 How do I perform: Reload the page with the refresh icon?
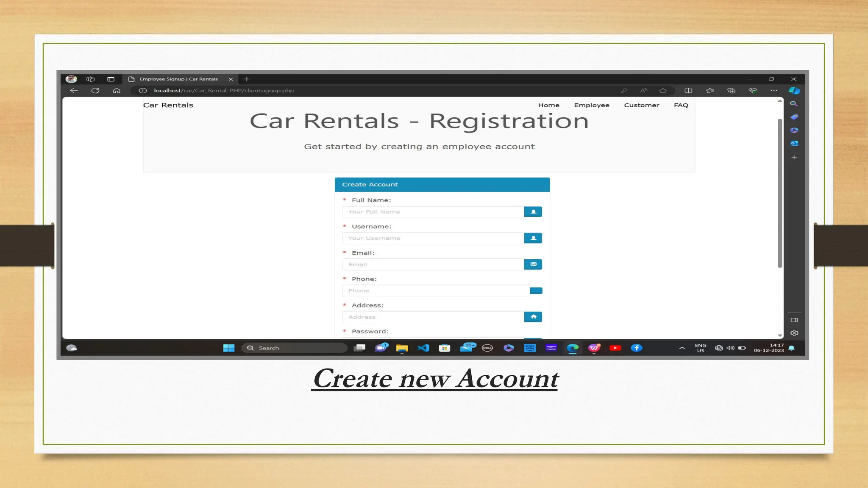(x=95, y=91)
